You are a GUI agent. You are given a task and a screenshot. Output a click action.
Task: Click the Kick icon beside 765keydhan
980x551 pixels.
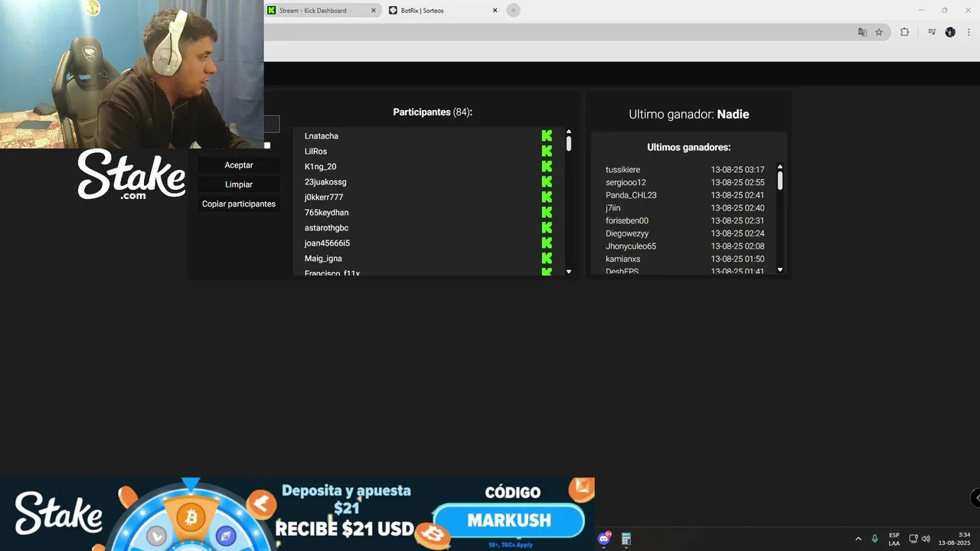point(547,212)
